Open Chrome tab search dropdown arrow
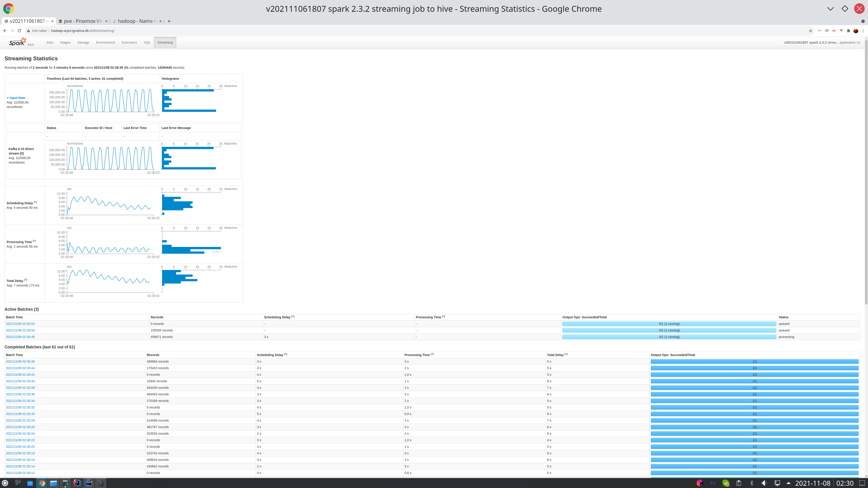Screen dimensions: 868x488 [x=863, y=21]
